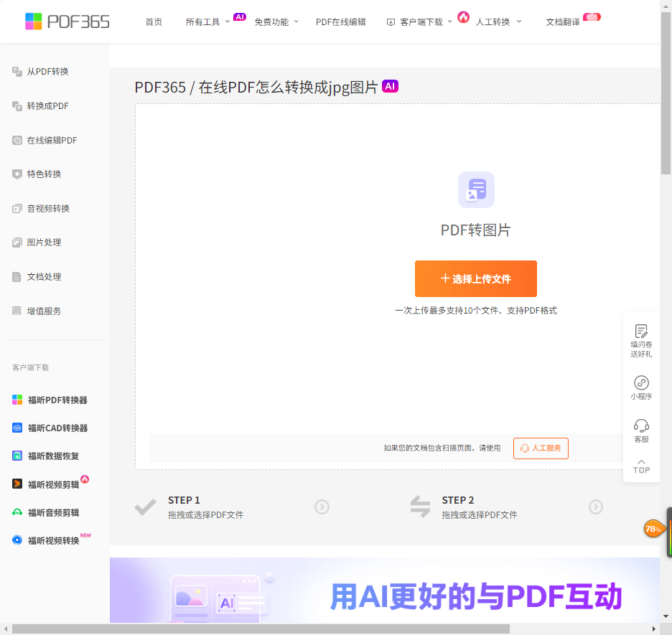Click the horizontal scrollbar thumb
Viewport: 672px width, 635px height.
click(261, 629)
